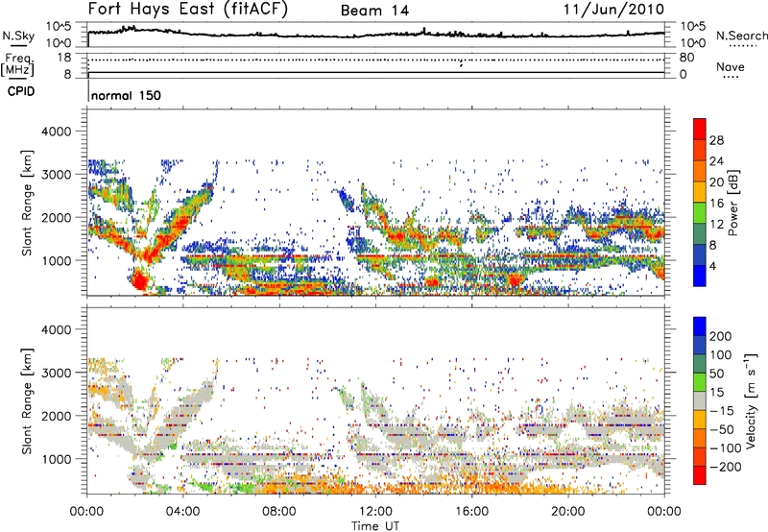Click the 2000 tick on the power plot
Screen dimensions: 768x532
click(x=57, y=217)
